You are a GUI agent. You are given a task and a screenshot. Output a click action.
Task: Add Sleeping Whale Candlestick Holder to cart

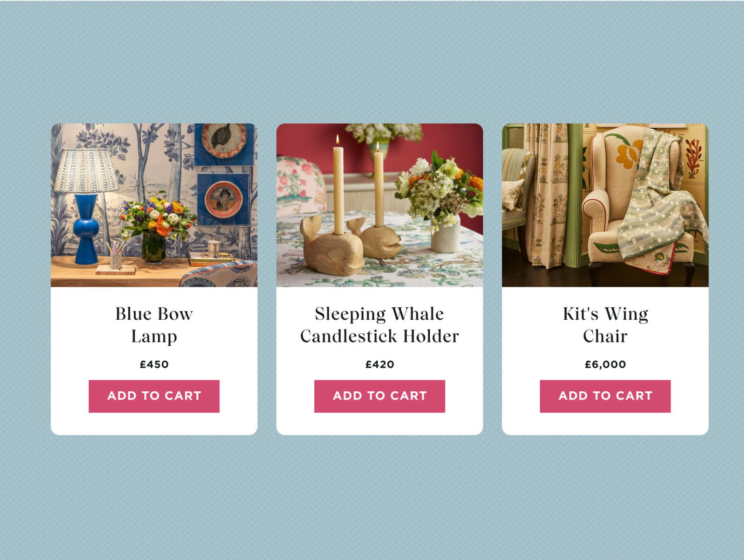point(379,396)
